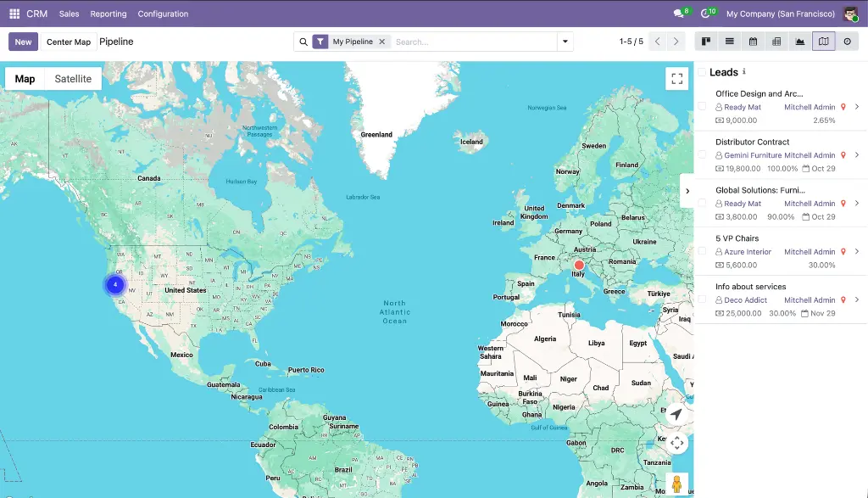Click the Leads info icon

pyautogui.click(x=744, y=71)
